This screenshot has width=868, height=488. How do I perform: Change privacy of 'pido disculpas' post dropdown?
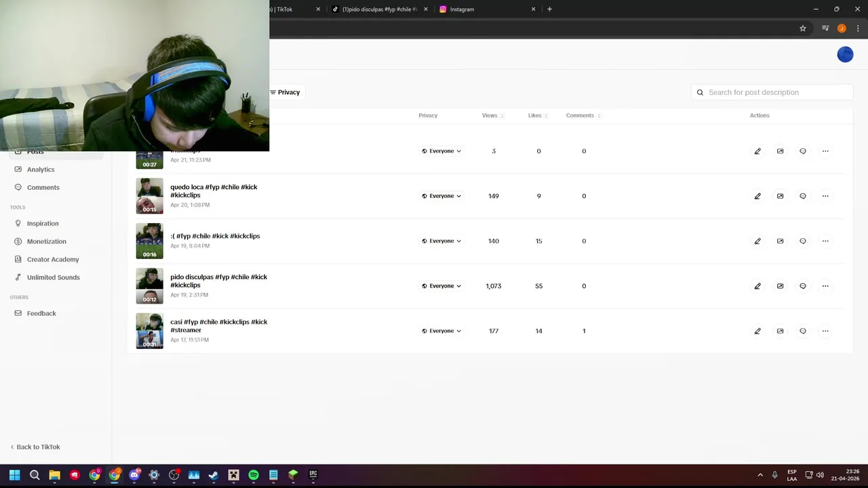[x=441, y=286]
